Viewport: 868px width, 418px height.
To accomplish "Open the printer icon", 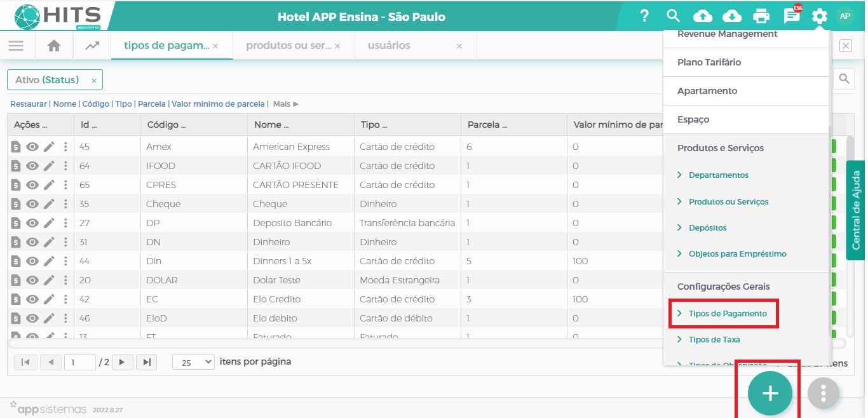I will pos(761,16).
